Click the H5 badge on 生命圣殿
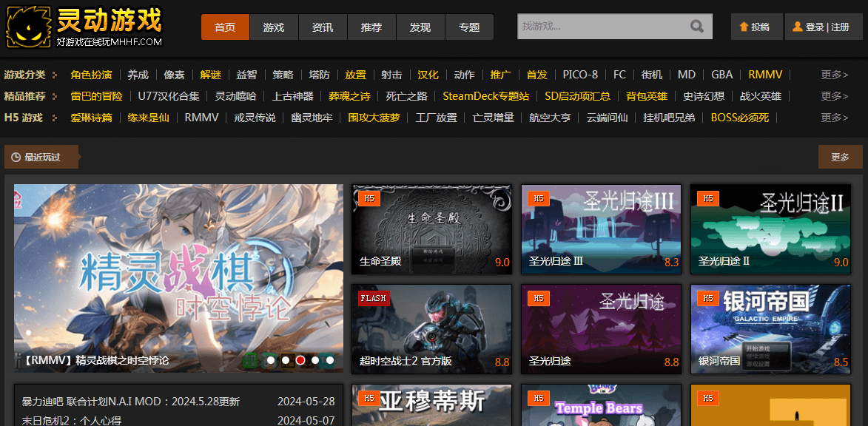The height and width of the screenshot is (426, 868). click(x=369, y=198)
